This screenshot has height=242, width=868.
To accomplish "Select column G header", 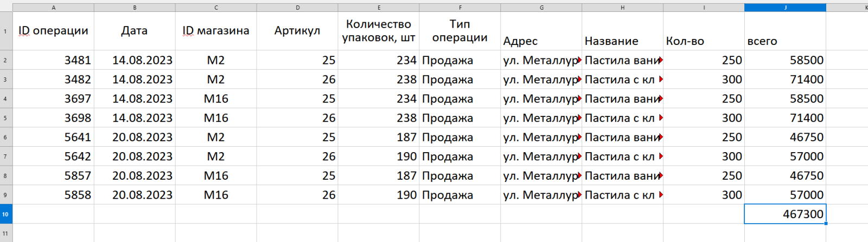I will click(x=541, y=8).
